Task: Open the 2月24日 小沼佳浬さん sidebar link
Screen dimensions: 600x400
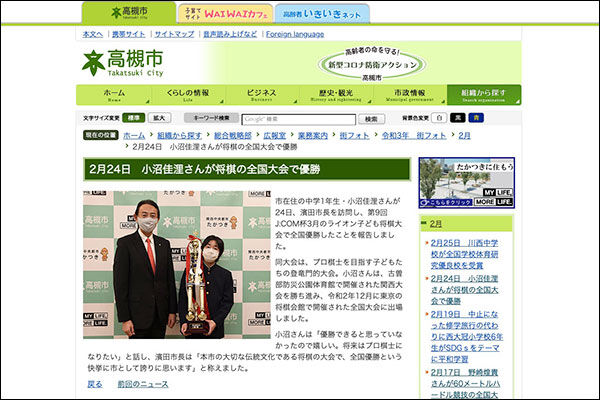Action: coord(464,290)
